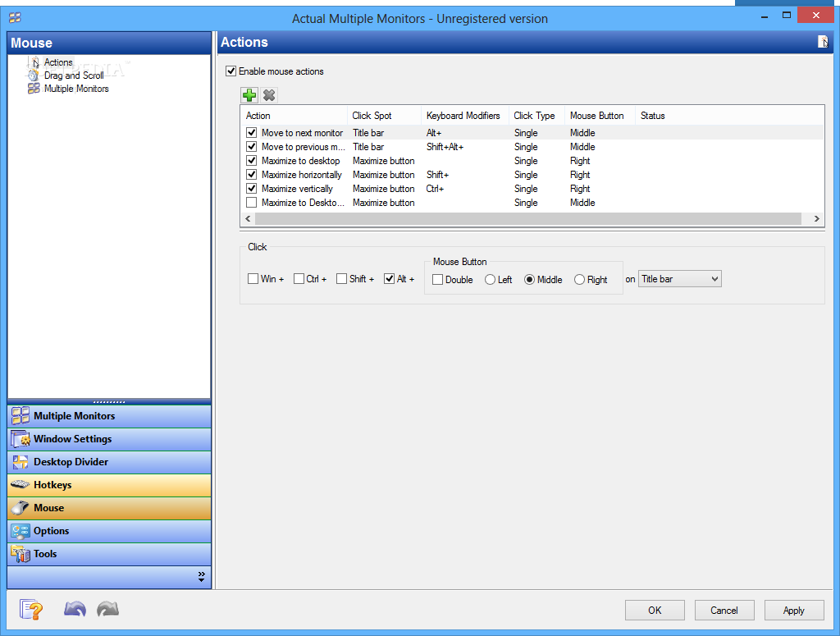Enable the Double click checkbox

point(438,279)
